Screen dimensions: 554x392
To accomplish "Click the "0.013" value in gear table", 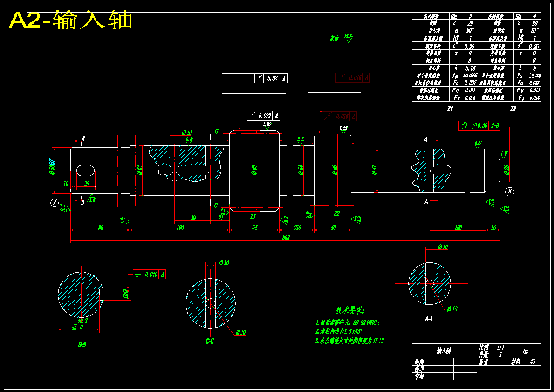I will pos(534,90).
